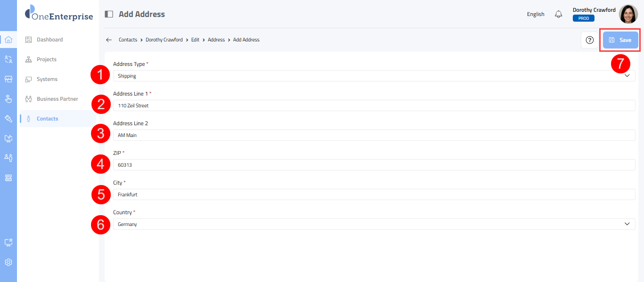Open the English language selector
644x282 pixels.
coord(536,14)
